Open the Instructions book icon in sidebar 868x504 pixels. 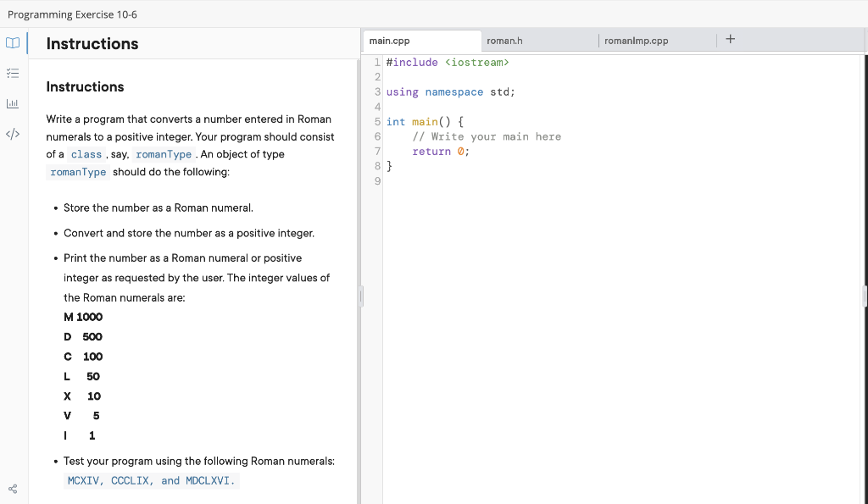tap(13, 42)
